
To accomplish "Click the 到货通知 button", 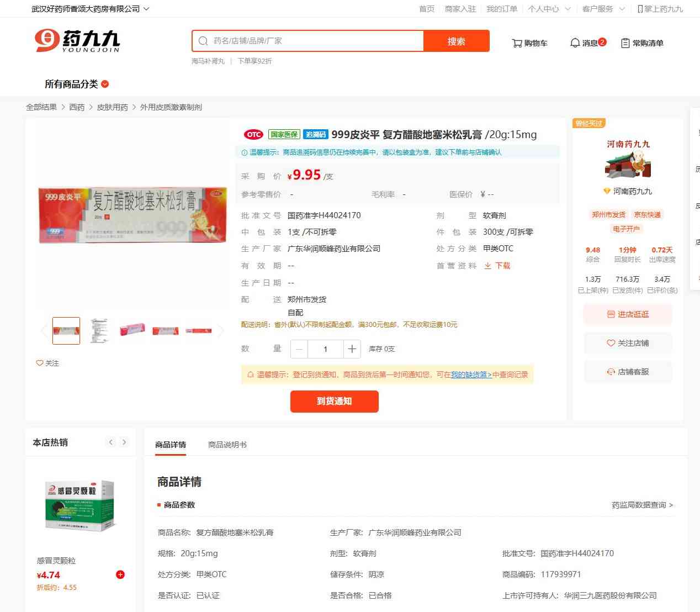I will coord(335,402).
